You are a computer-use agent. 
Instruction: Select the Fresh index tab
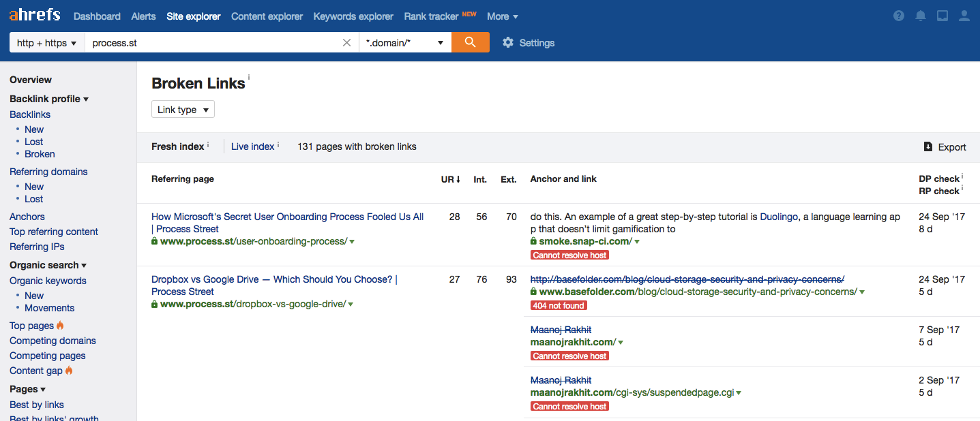[177, 146]
